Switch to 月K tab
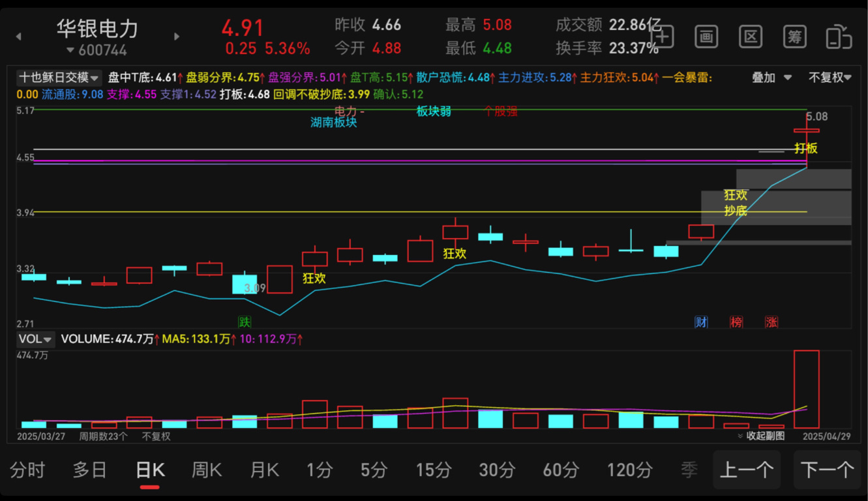 [x=264, y=470]
